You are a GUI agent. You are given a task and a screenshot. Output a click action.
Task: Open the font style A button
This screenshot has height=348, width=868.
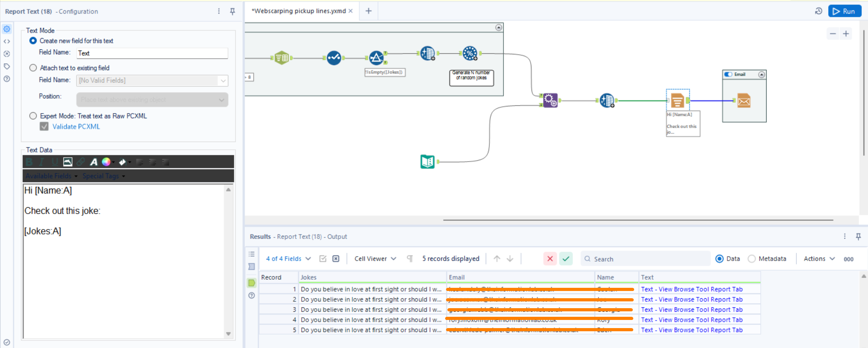pos(94,162)
